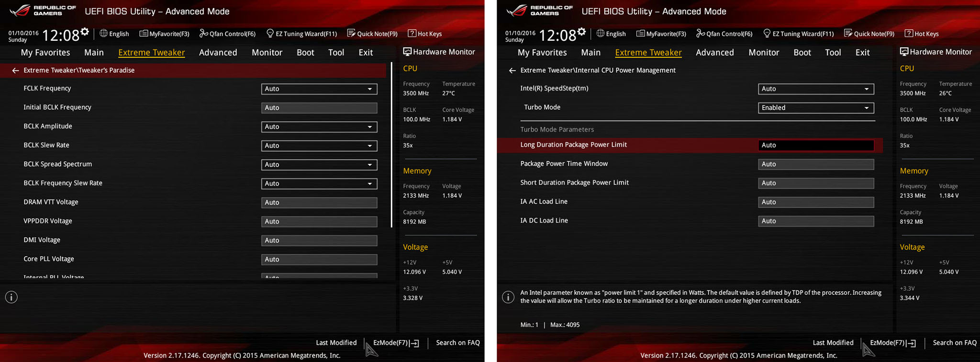Click the ROG logo in the right screen
Screen dimensions: 980x362
517,11
